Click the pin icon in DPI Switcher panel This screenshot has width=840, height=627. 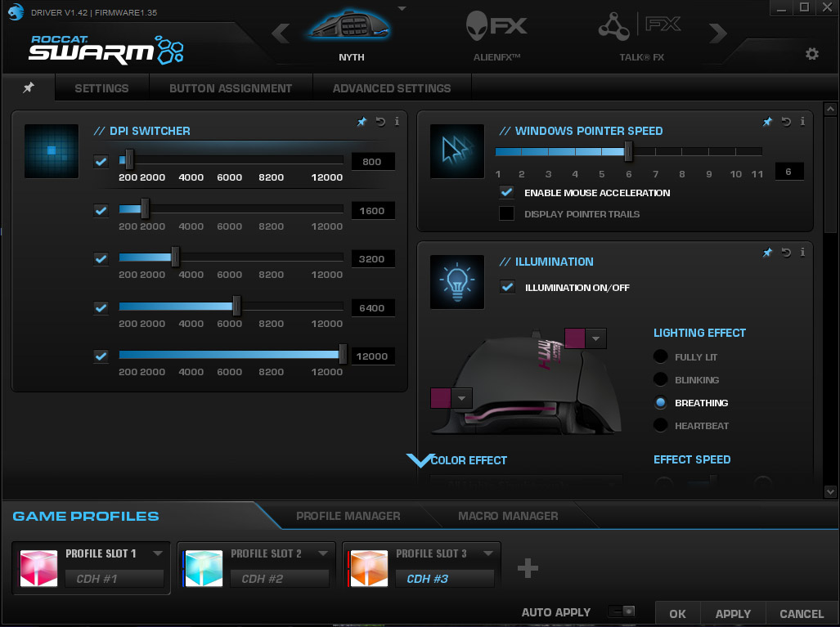(362, 122)
